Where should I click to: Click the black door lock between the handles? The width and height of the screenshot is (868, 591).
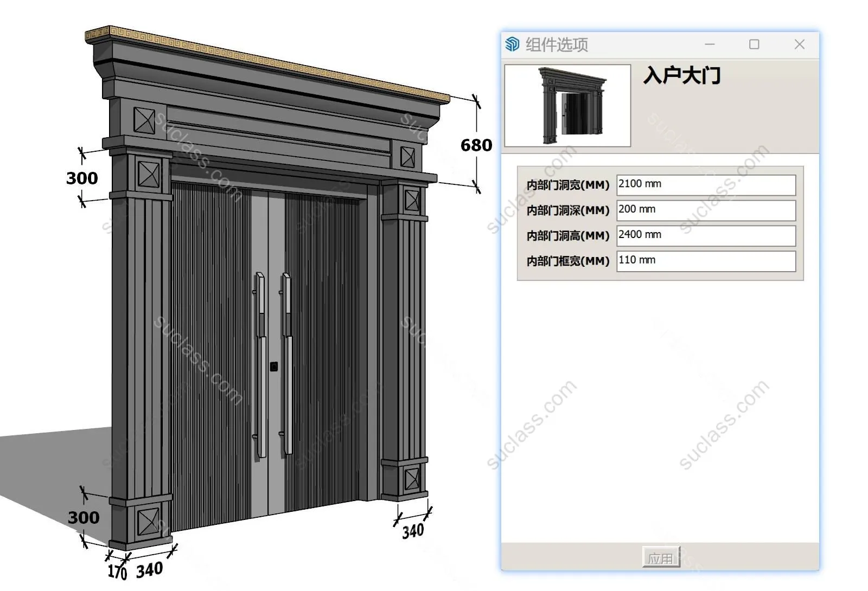pyautogui.click(x=274, y=367)
